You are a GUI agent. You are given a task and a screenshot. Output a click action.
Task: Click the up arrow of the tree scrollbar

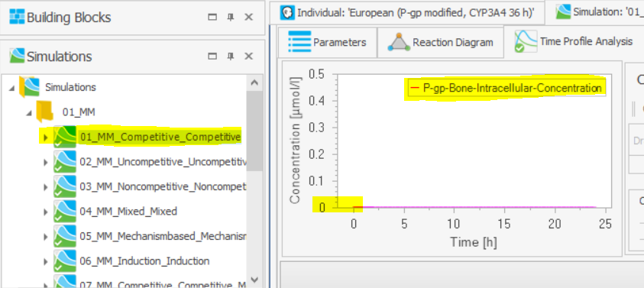click(254, 83)
